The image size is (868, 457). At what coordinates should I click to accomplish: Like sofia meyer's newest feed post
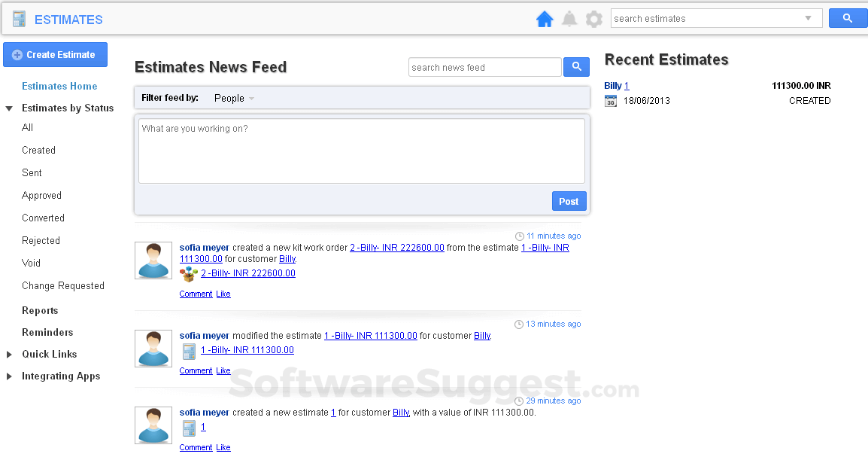[223, 294]
